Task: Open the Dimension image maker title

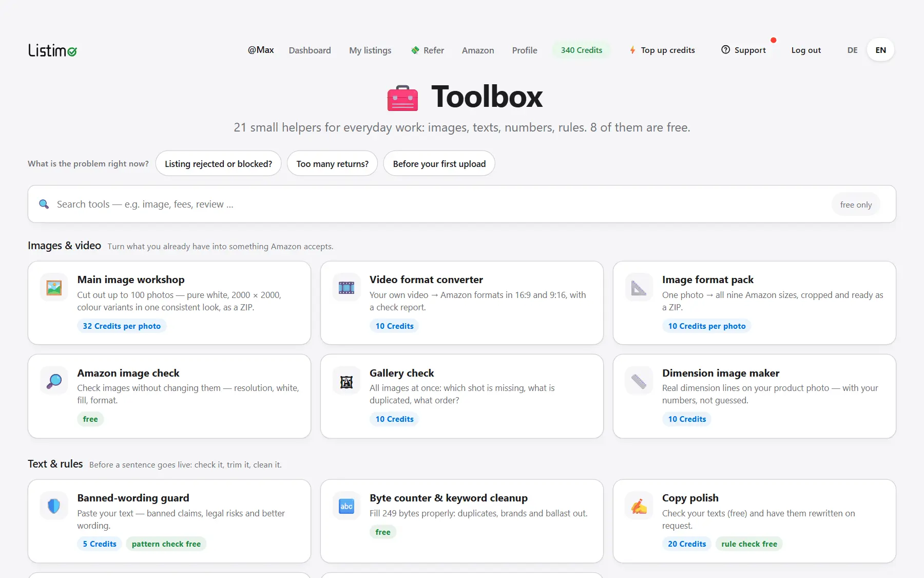Action: pos(720,373)
